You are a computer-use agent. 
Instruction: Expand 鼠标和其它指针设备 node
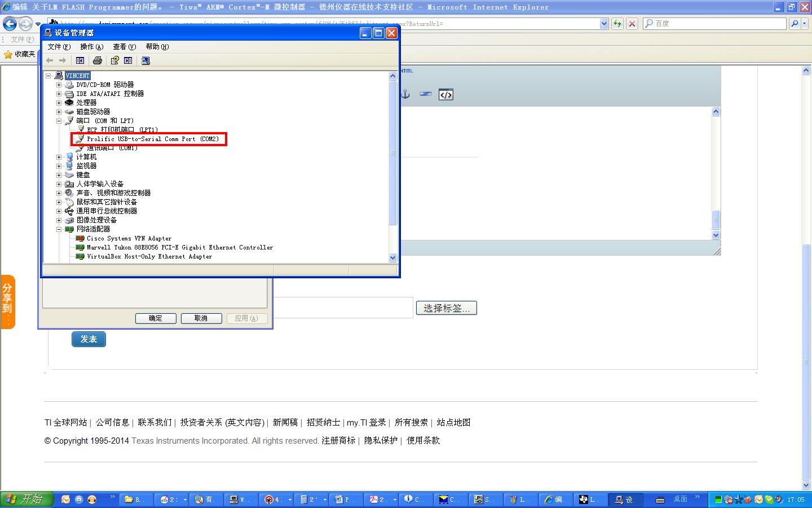pyautogui.click(x=59, y=202)
